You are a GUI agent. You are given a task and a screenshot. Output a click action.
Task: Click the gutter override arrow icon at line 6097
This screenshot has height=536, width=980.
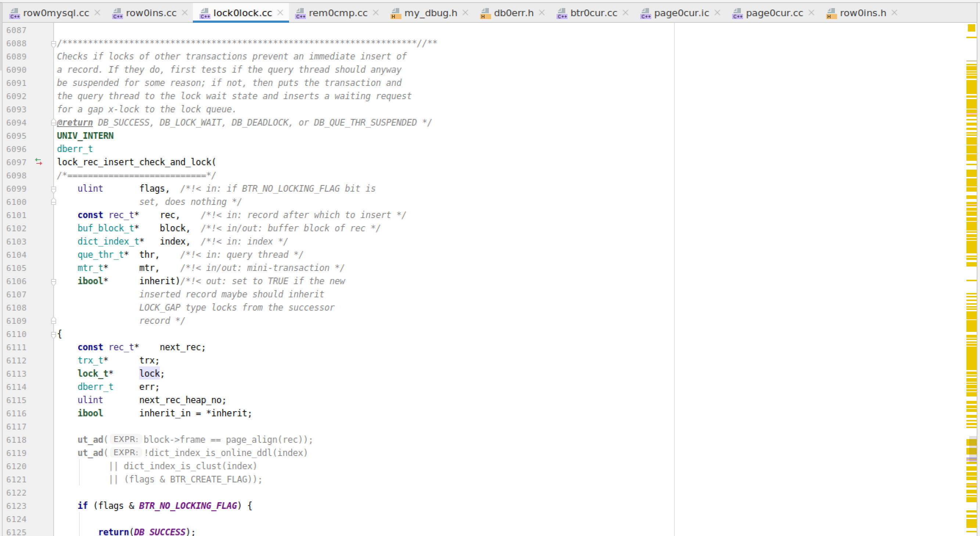(39, 162)
